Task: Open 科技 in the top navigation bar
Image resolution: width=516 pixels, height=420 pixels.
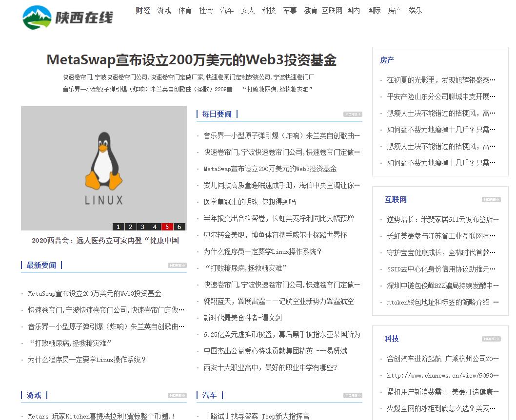Action: pos(269,11)
